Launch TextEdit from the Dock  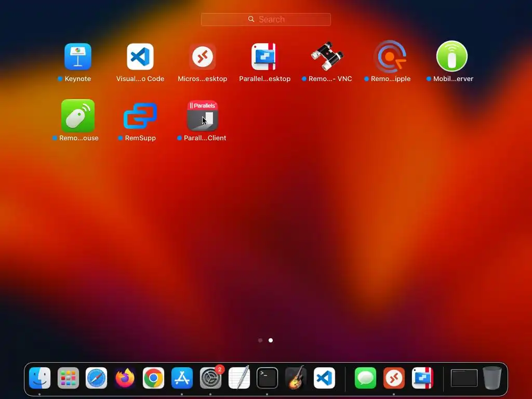point(239,377)
